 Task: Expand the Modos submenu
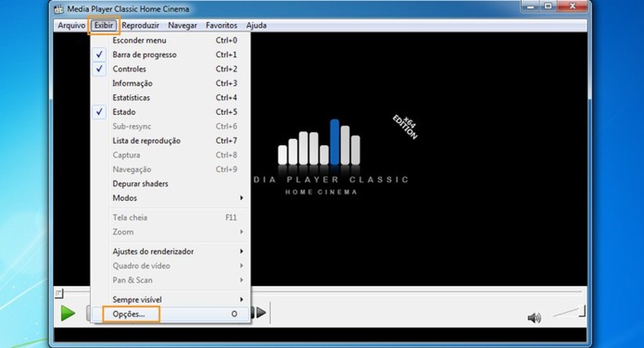(170, 198)
